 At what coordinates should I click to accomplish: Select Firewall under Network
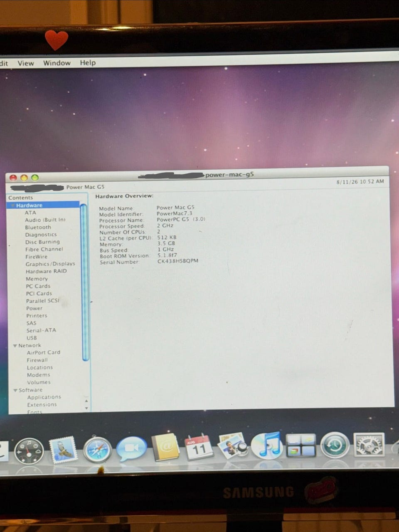click(x=37, y=360)
